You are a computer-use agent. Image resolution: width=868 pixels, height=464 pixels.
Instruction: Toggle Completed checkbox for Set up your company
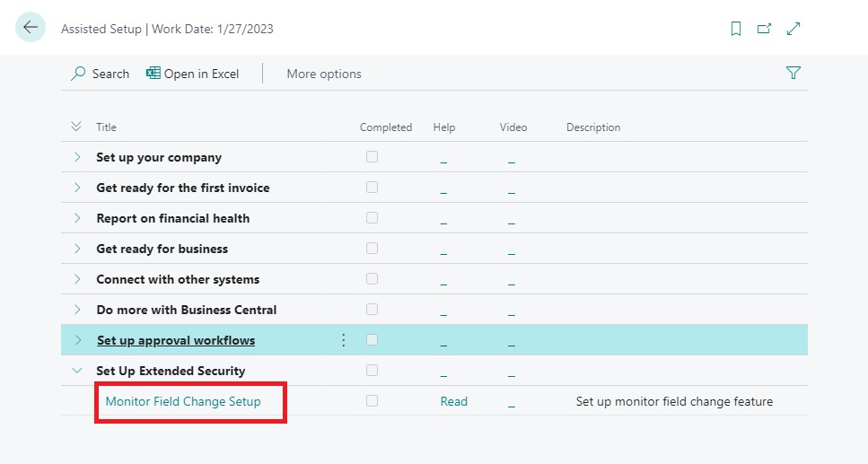point(372,157)
